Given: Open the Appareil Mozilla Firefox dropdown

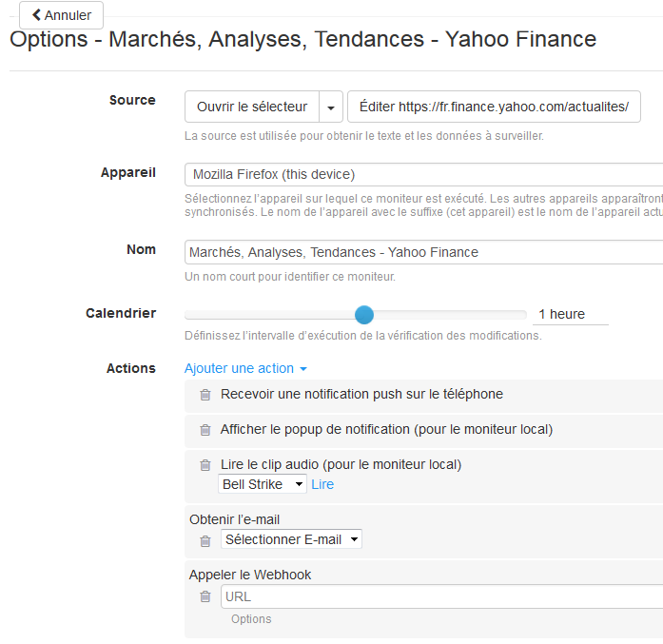Looking at the screenshot, I should (423, 174).
